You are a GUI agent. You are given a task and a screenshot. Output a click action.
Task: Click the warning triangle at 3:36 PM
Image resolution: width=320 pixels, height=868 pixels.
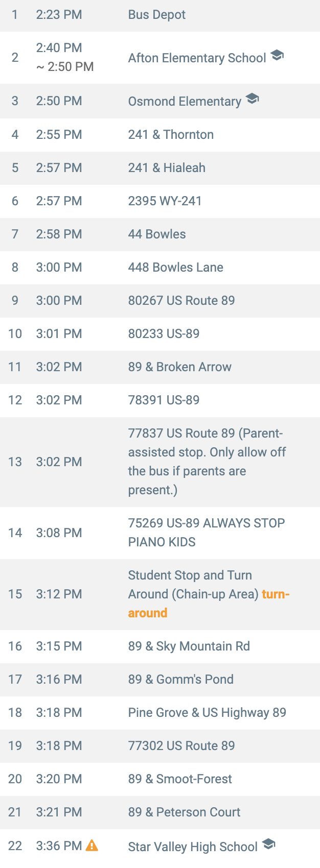pos(92,846)
